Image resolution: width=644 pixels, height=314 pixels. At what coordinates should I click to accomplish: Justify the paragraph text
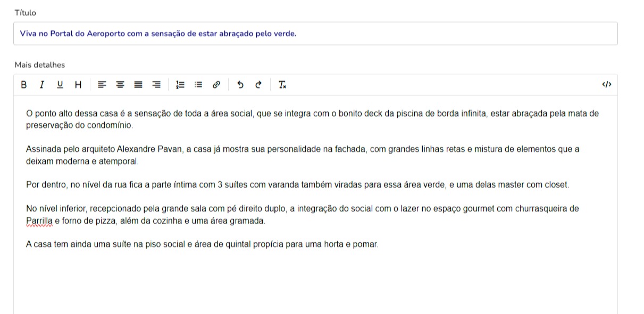[x=138, y=84]
